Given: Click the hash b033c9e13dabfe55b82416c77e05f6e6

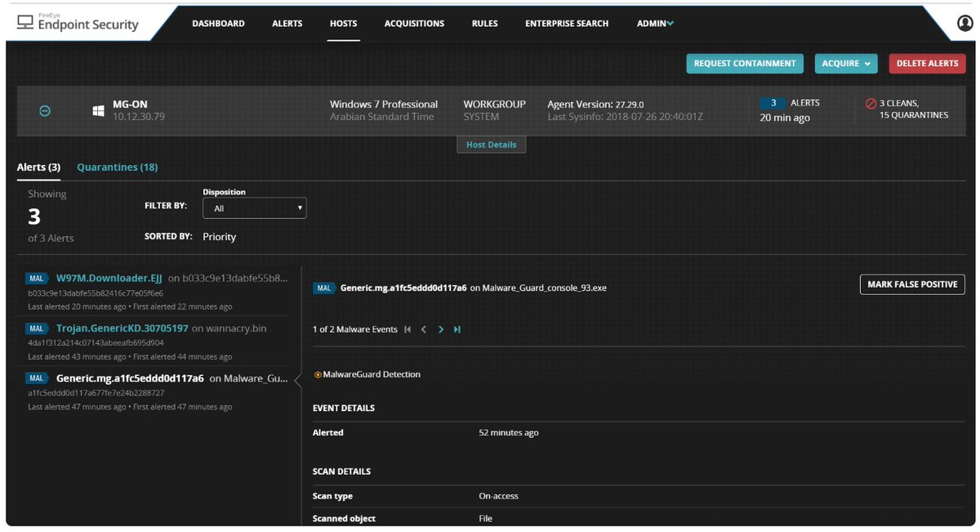Looking at the screenshot, I should pyautogui.click(x=96, y=293).
